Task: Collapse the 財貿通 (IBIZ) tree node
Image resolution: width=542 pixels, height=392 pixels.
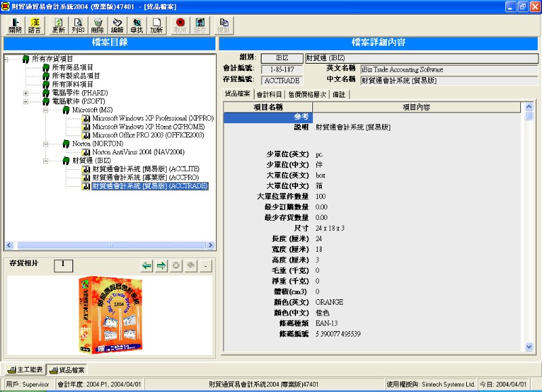Action: (45, 161)
